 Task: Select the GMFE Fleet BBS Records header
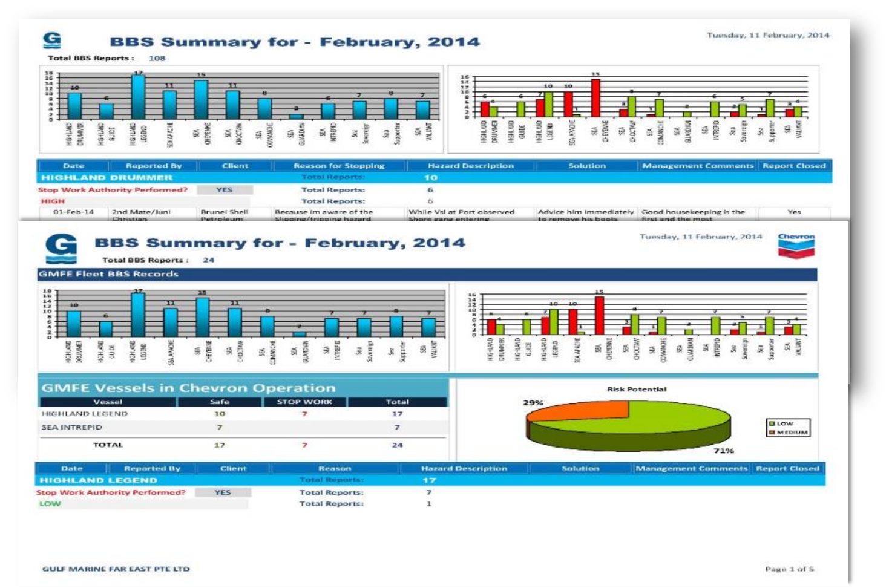pyautogui.click(x=109, y=274)
